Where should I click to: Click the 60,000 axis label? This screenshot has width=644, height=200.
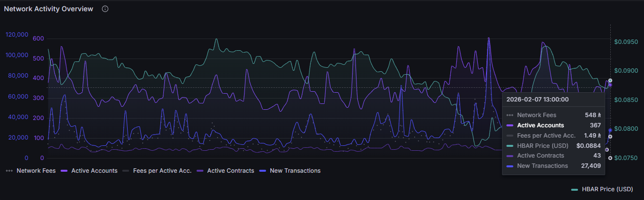click(19, 97)
